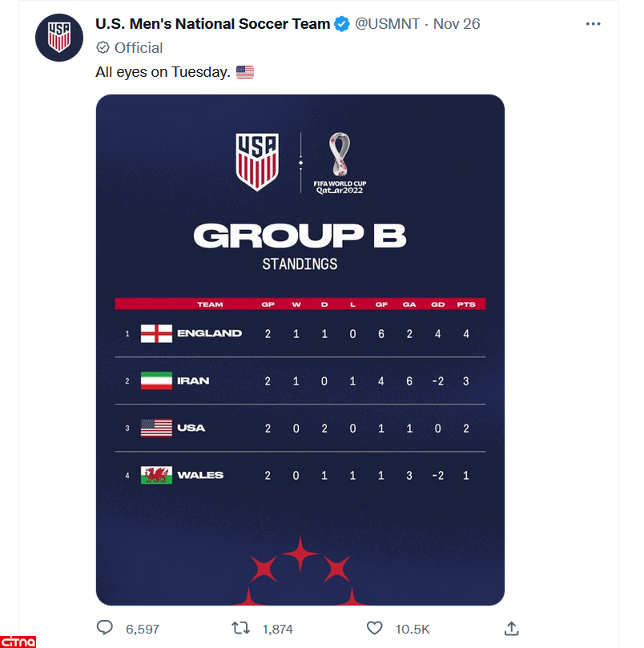Click the USA crest logo in image
Screen dimensions: 644x648
pos(257,161)
